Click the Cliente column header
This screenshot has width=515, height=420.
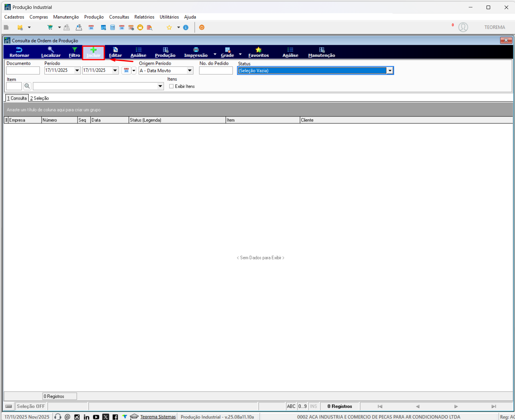click(406, 120)
